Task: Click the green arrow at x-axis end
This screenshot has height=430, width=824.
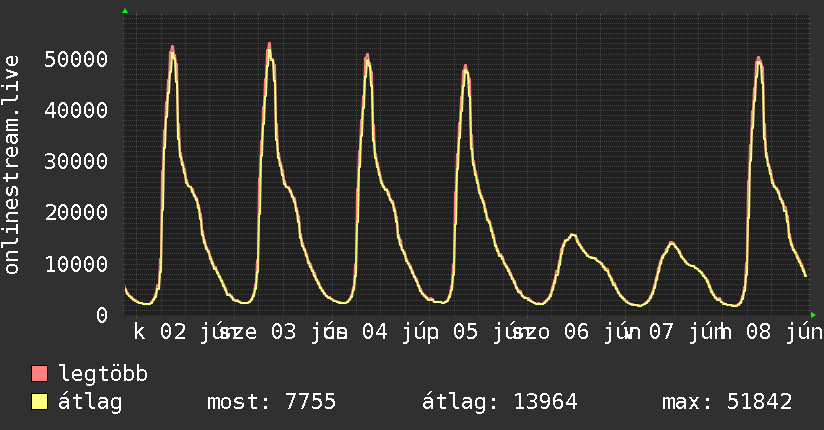Action: coord(813,315)
